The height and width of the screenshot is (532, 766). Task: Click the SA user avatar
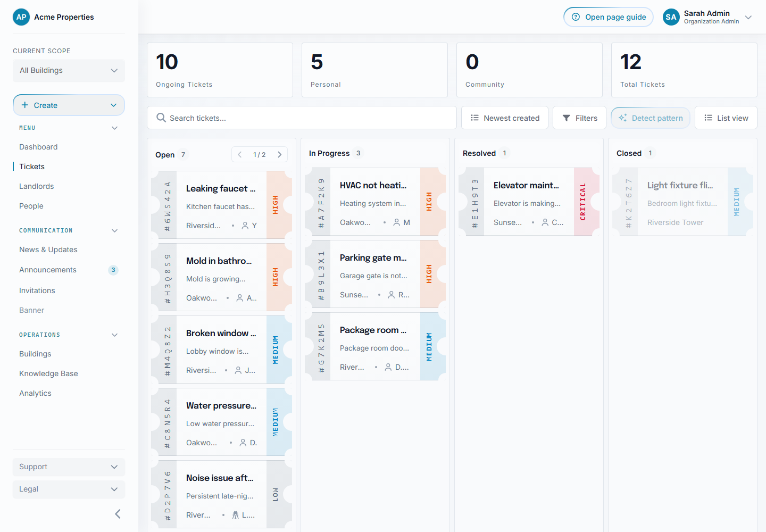click(671, 17)
